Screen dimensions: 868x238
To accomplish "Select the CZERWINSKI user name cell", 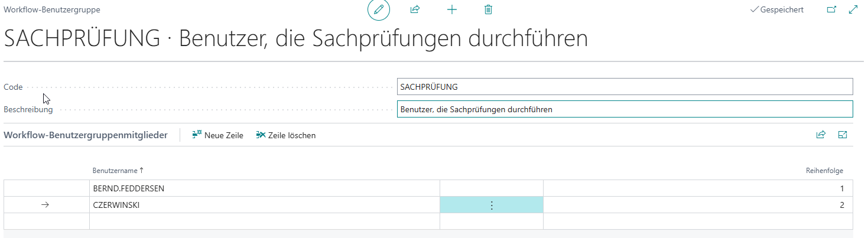I will point(264,205).
